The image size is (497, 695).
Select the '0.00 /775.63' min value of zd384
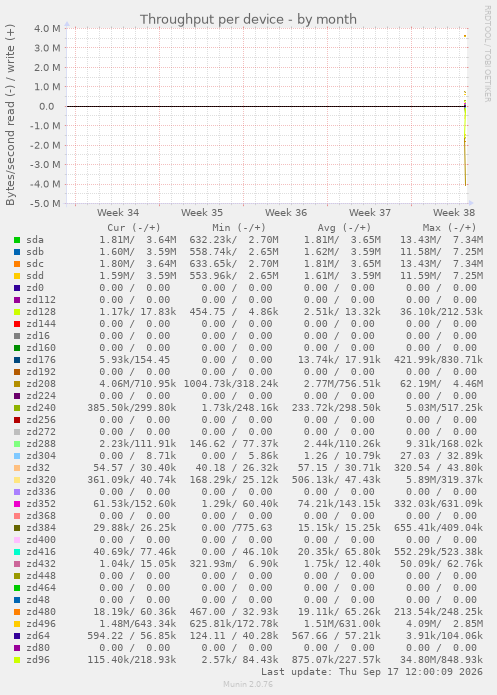pyautogui.click(x=237, y=528)
